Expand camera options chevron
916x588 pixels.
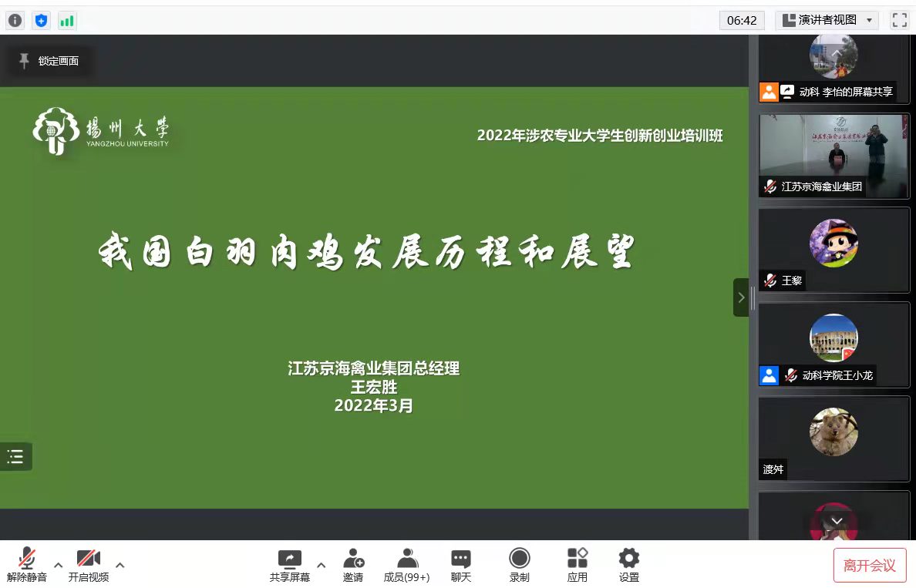tap(120, 565)
